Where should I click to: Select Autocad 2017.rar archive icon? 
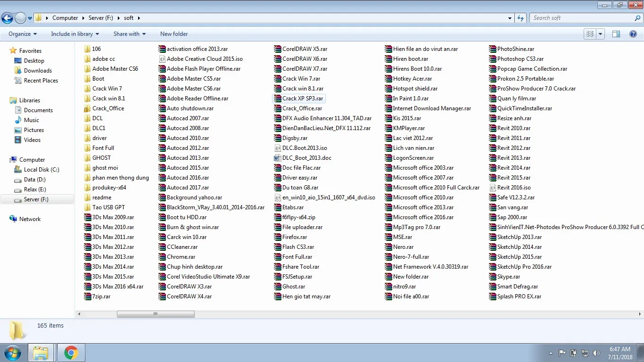[x=162, y=188]
